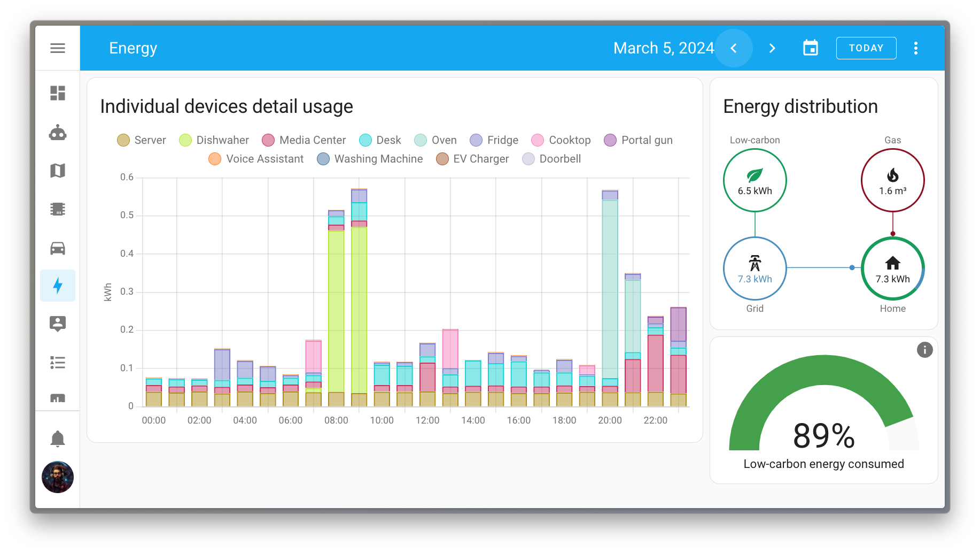980x553 pixels.
Task: Open the To-do list icon
Action: pos(57,362)
